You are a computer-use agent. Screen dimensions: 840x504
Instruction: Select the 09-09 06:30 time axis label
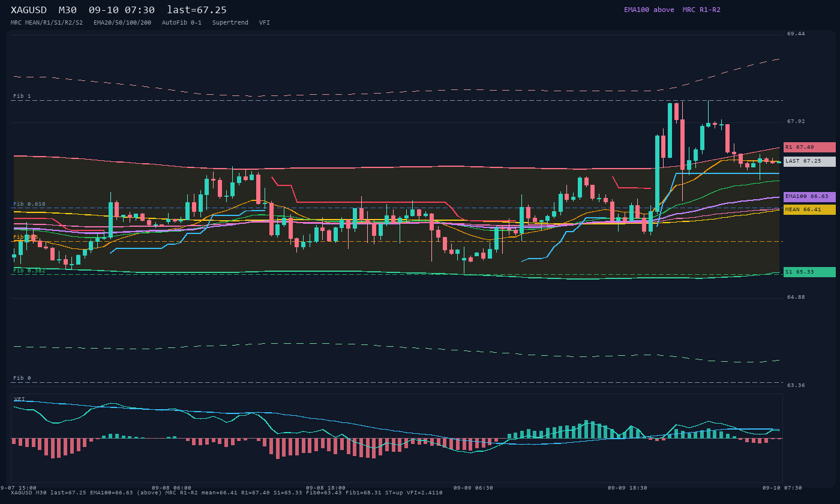click(473, 488)
